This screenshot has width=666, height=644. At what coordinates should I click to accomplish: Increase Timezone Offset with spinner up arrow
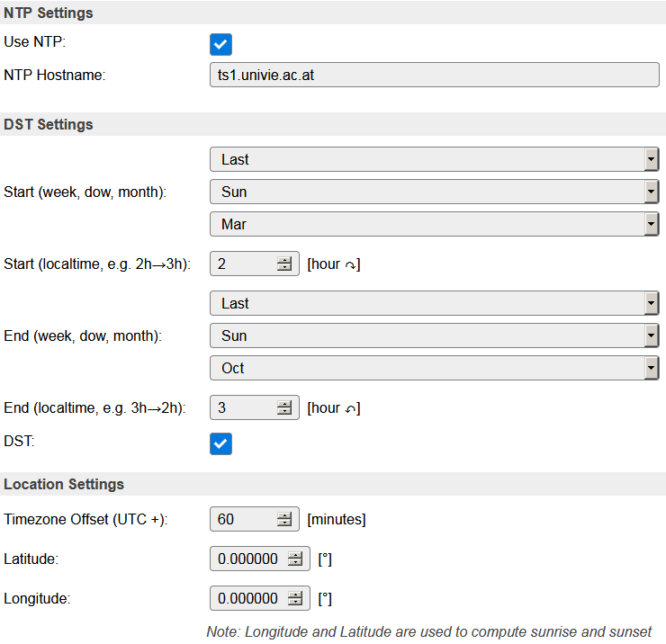point(284,515)
